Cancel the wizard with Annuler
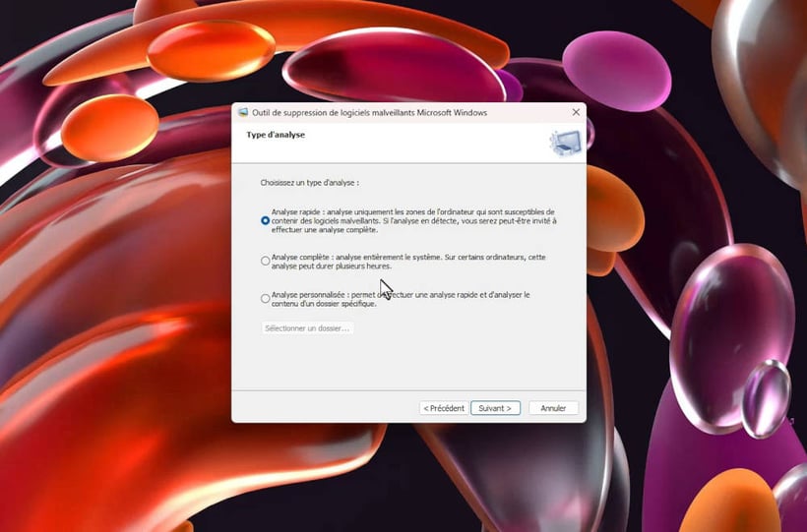Image resolution: width=807 pixels, height=532 pixels. [553, 408]
